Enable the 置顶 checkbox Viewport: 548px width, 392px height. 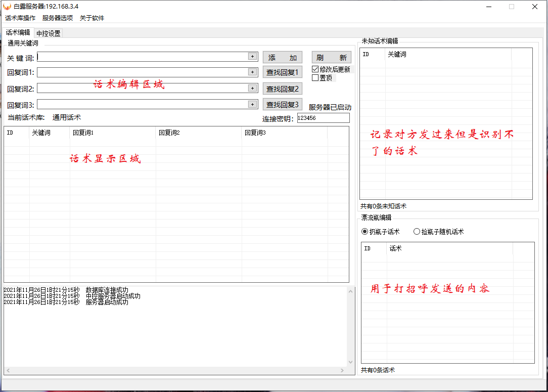[x=315, y=78]
